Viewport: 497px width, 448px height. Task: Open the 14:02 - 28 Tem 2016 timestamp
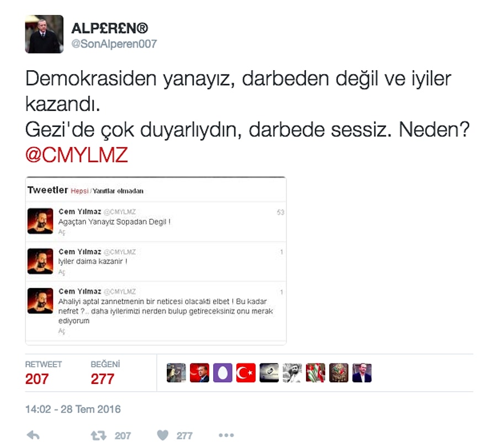tap(73, 409)
